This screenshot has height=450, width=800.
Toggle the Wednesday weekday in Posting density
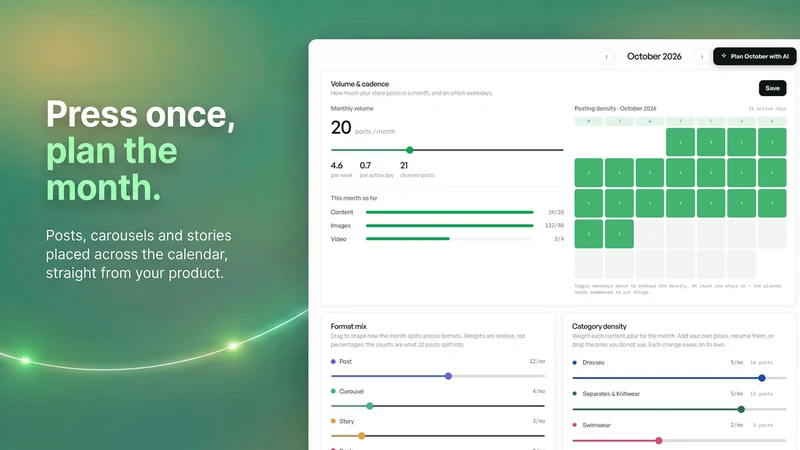coord(649,121)
